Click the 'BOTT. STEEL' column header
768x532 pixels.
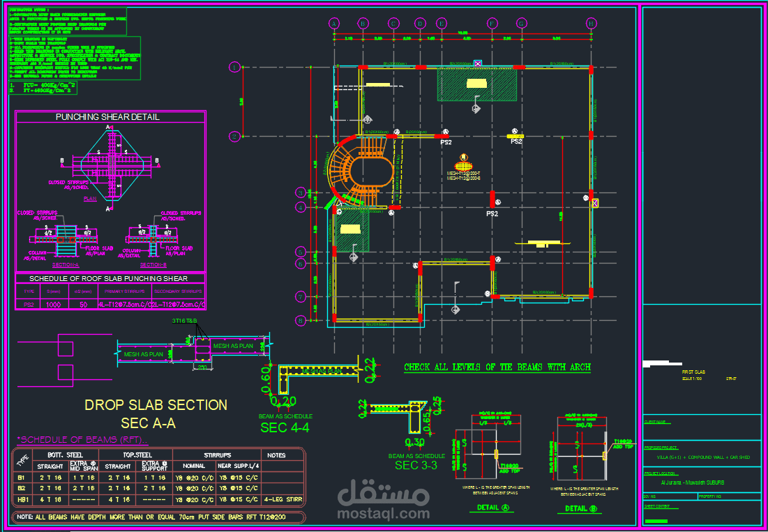click(63, 455)
